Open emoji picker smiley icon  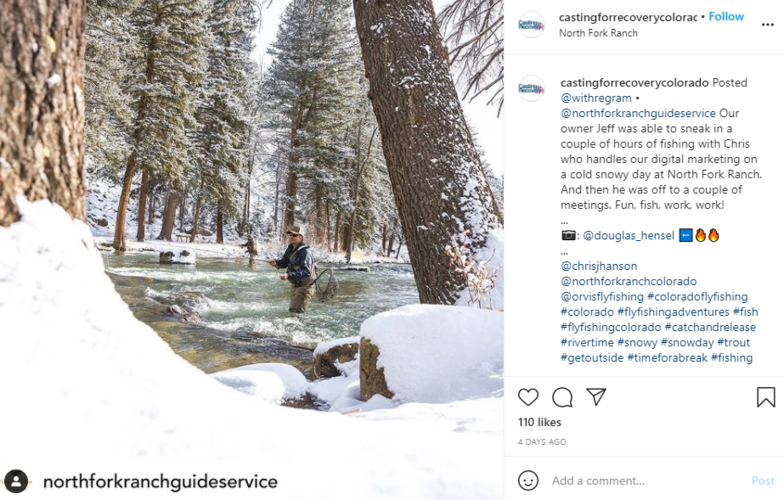coord(528,480)
